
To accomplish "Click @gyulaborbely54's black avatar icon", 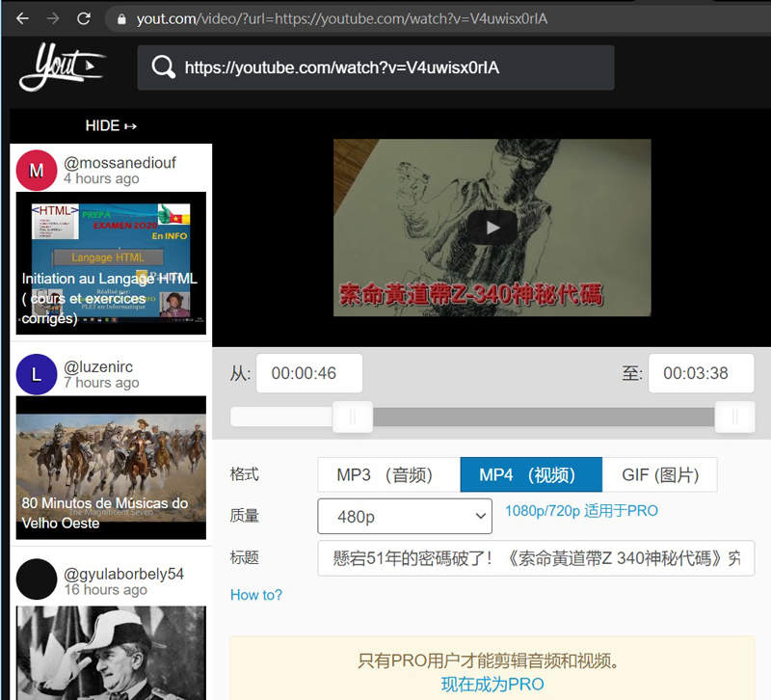I will tap(37, 579).
